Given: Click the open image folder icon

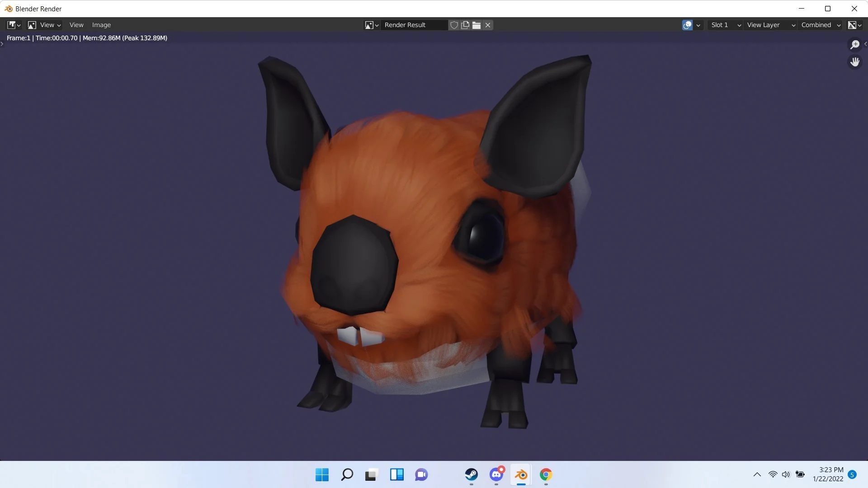Looking at the screenshot, I should pos(476,25).
